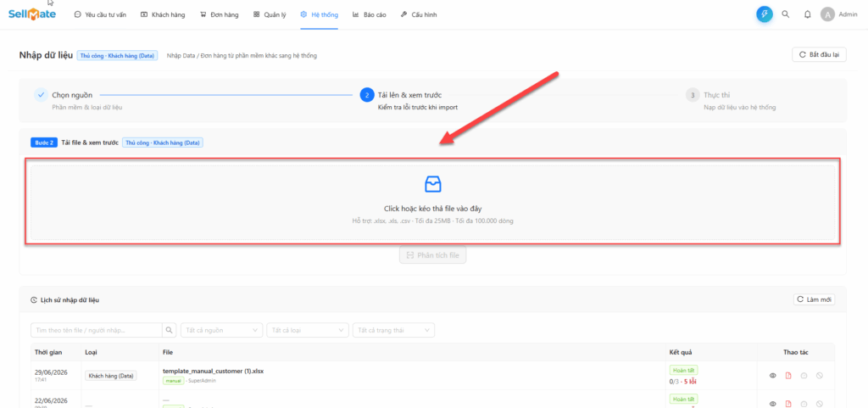Image resolution: width=868 pixels, height=408 pixels.
Task: Open the Admin avatar menu
Action: 838,14
